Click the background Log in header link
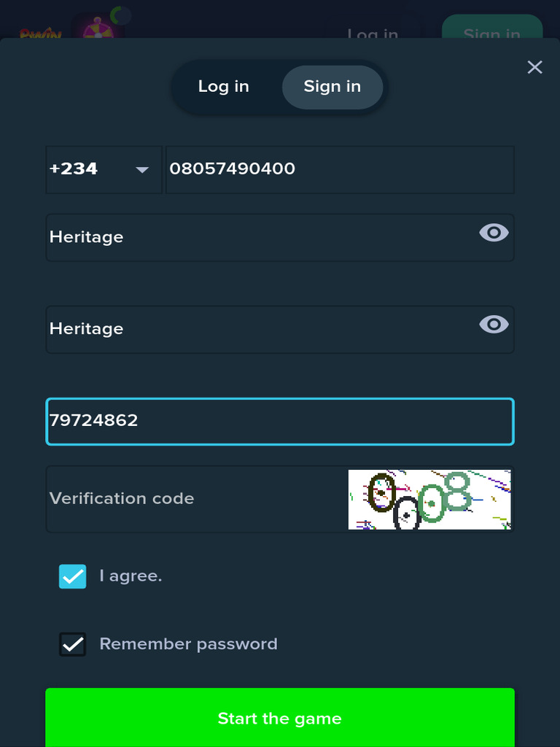 (373, 32)
